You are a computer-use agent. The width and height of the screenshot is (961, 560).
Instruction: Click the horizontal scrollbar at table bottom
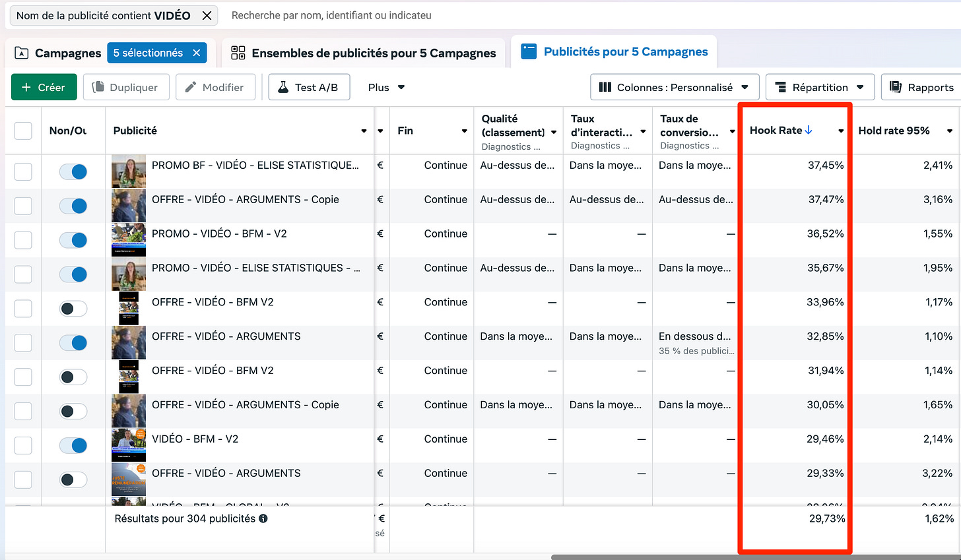(756, 557)
